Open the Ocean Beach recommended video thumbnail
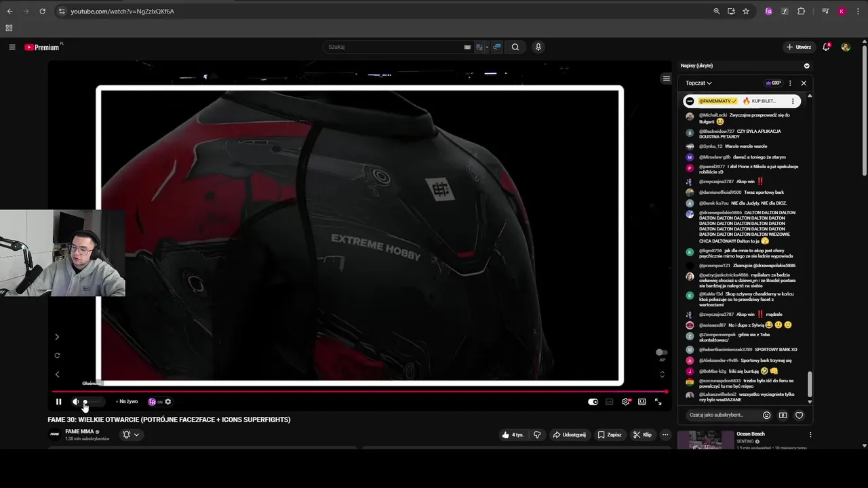Screen dimensions: 868x488 point(705,440)
